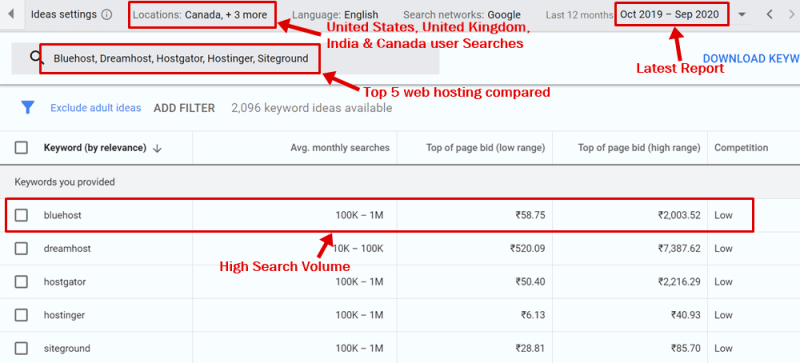Check the siteground row checkbox
The width and height of the screenshot is (800, 363).
tap(21, 349)
